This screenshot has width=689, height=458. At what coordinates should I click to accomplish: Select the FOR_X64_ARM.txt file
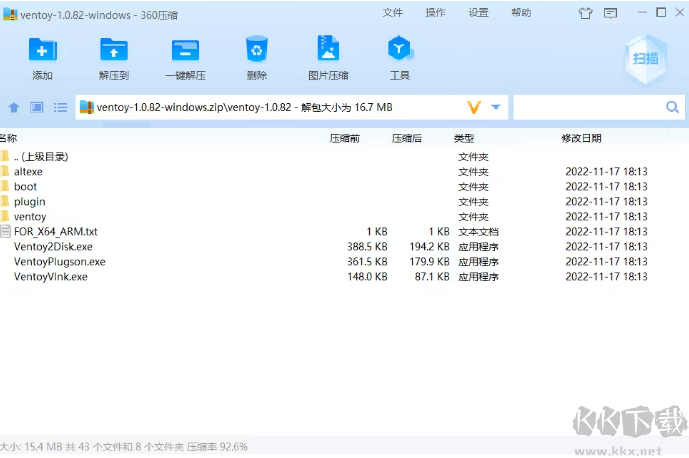[x=344, y=231]
